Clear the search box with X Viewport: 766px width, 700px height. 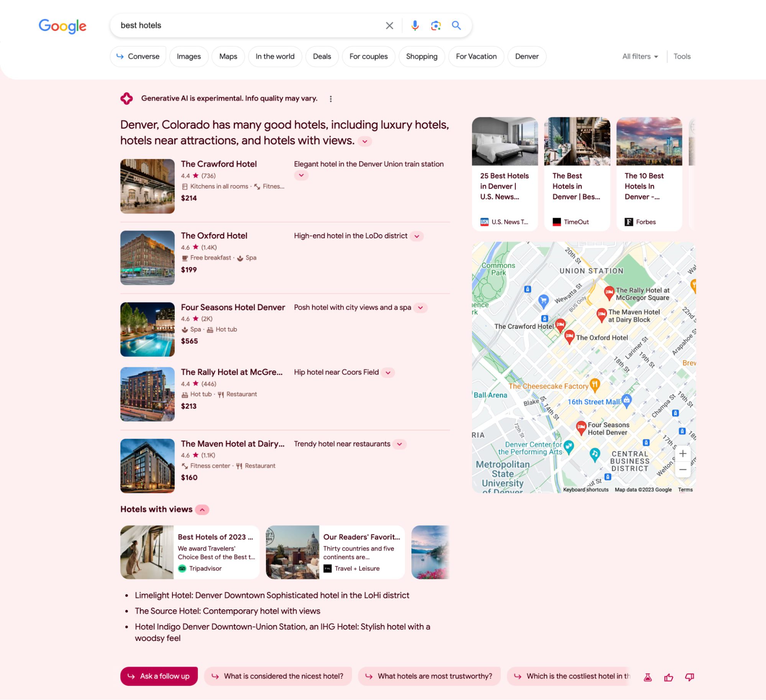pos(389,26)
